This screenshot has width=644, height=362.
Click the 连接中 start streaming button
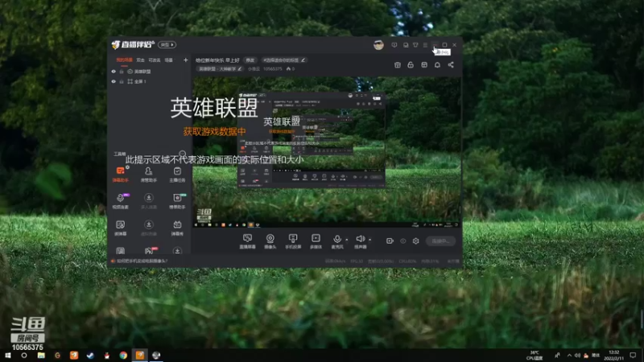pyautogui.click(x=440, y=241)
